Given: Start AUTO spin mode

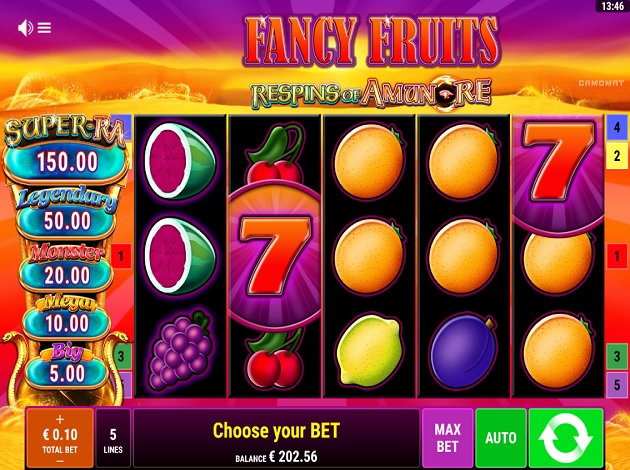Looking at the screenshot, I should coord(501,438).
